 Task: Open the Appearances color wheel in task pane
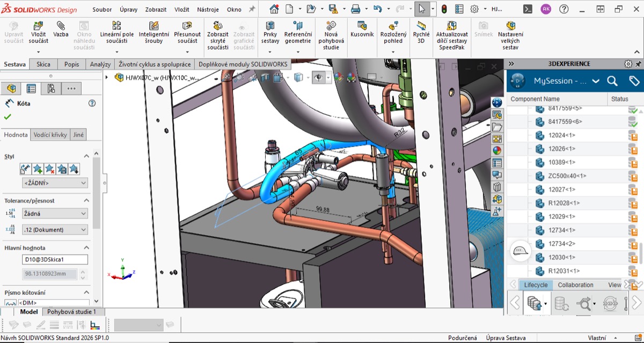coord(497,150)
